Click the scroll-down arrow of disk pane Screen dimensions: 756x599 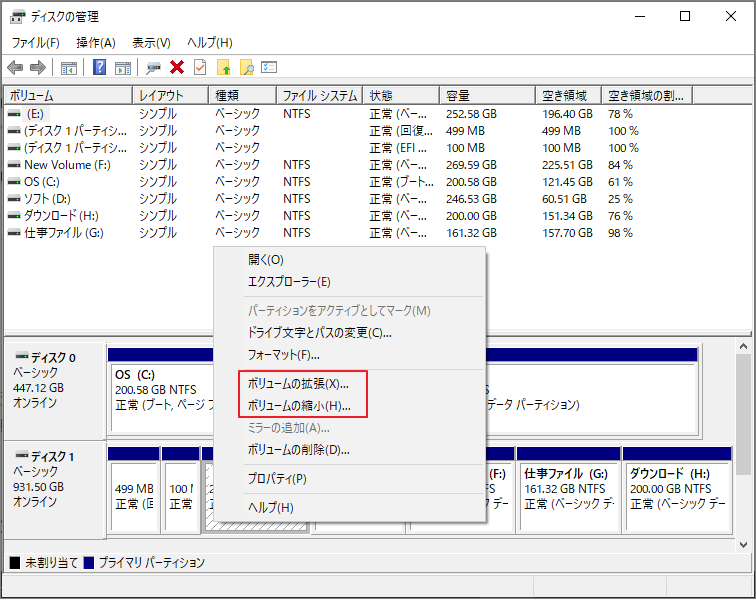[x=743, y=545]
